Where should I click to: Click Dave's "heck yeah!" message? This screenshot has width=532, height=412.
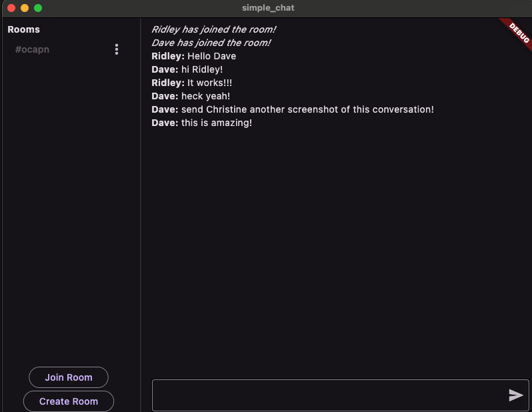(191, 96)
